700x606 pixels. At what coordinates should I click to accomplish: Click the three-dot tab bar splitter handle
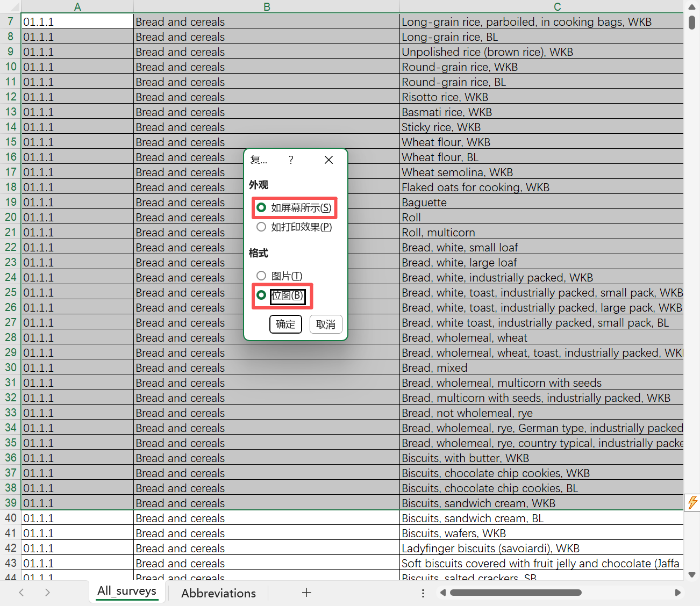(x=423, y=593)
